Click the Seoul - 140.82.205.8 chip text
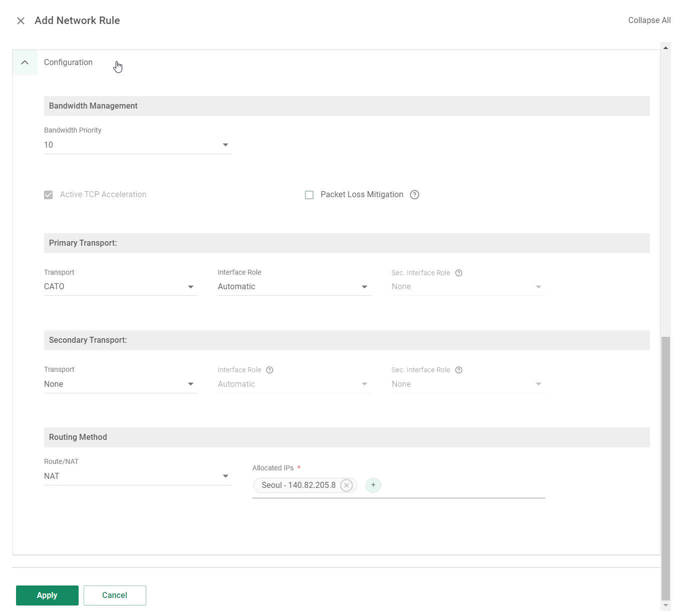The image size is (681, 616). (298, 485)
